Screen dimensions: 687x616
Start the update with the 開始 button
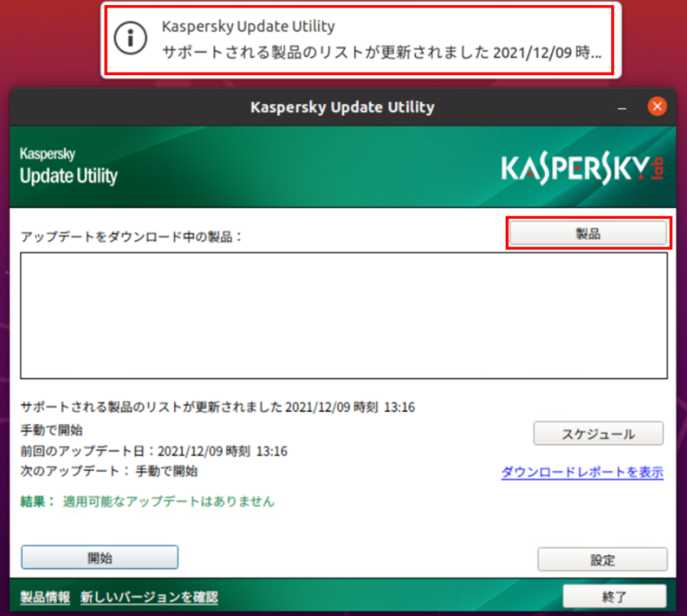point(100,558)
